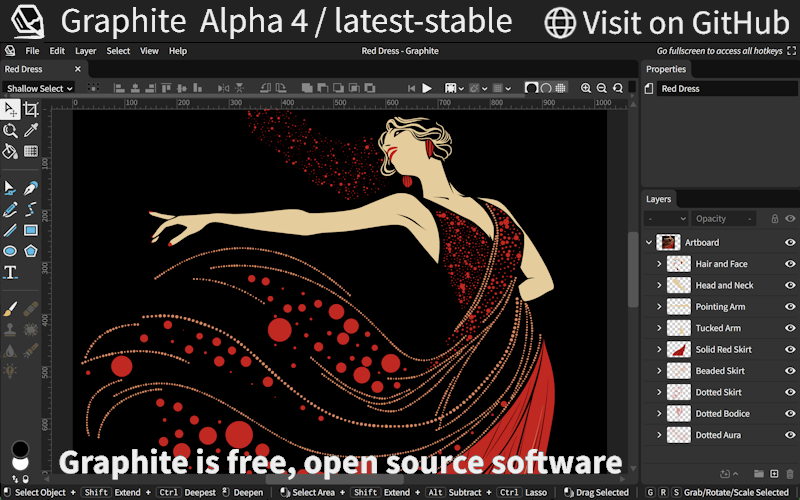Toggle visibility of Solid Red Skirt layer
This screenshot has width=800, height=500.
pyautogui.click(x=789, y=349)
